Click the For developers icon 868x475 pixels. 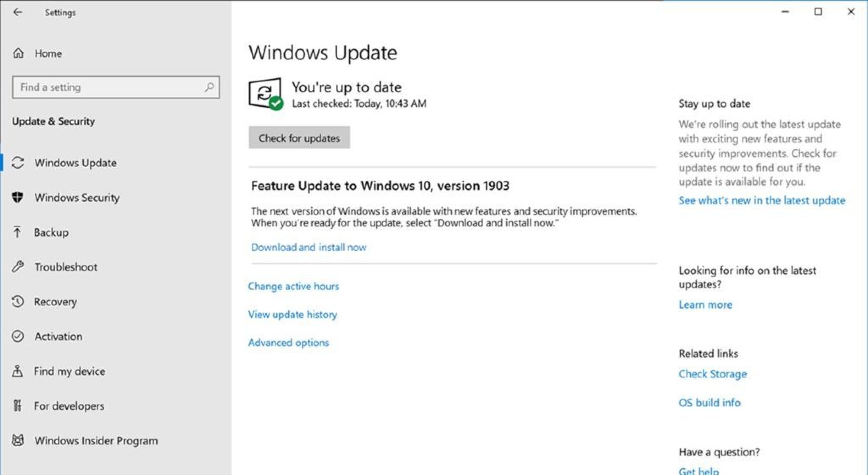point(18,406)
